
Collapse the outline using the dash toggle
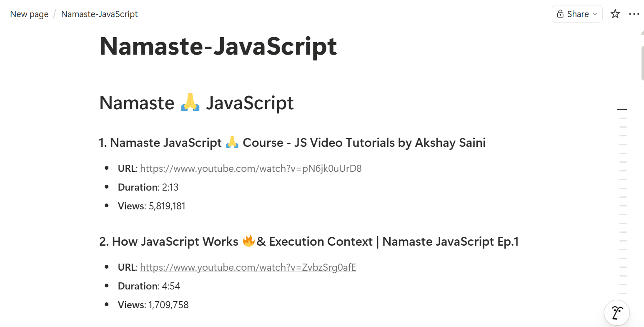[622, 109]
